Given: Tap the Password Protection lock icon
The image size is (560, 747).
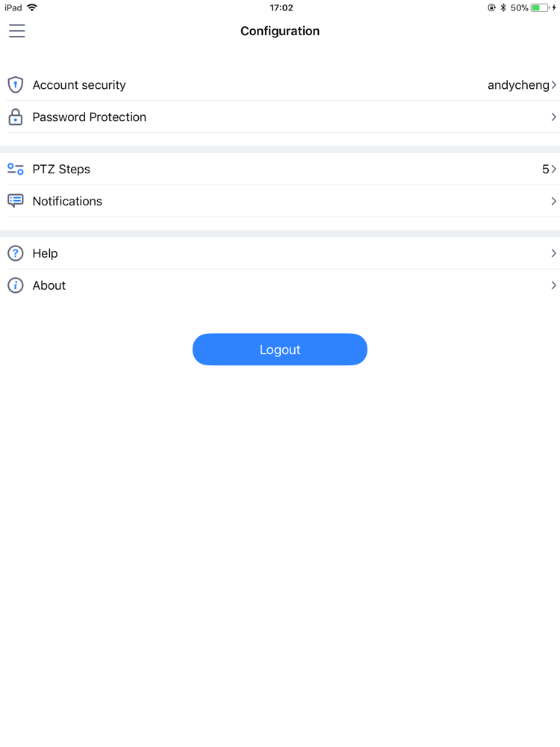Looking at the screenshot, I should [16, 117].
